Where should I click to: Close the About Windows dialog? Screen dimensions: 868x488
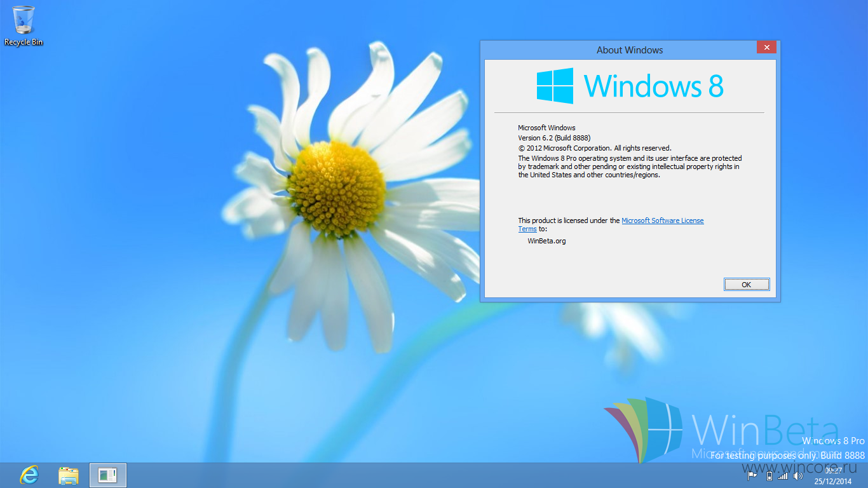766,48
